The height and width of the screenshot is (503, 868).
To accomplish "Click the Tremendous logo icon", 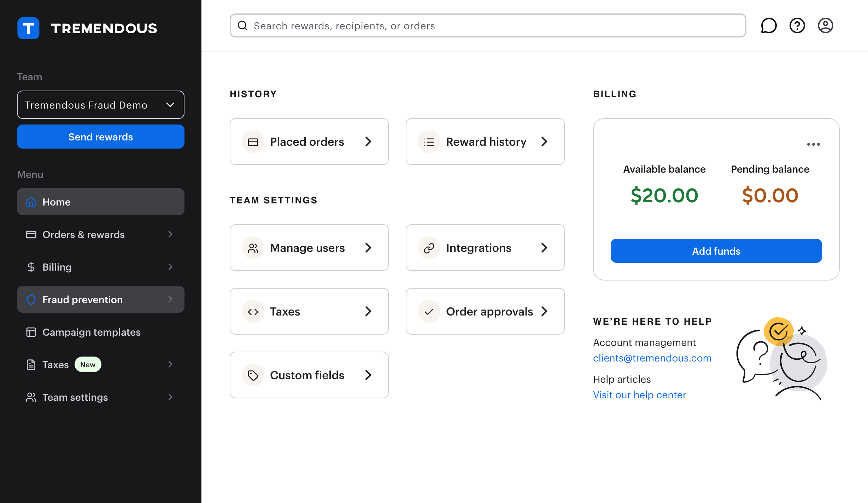I will [x=28, y=28].
